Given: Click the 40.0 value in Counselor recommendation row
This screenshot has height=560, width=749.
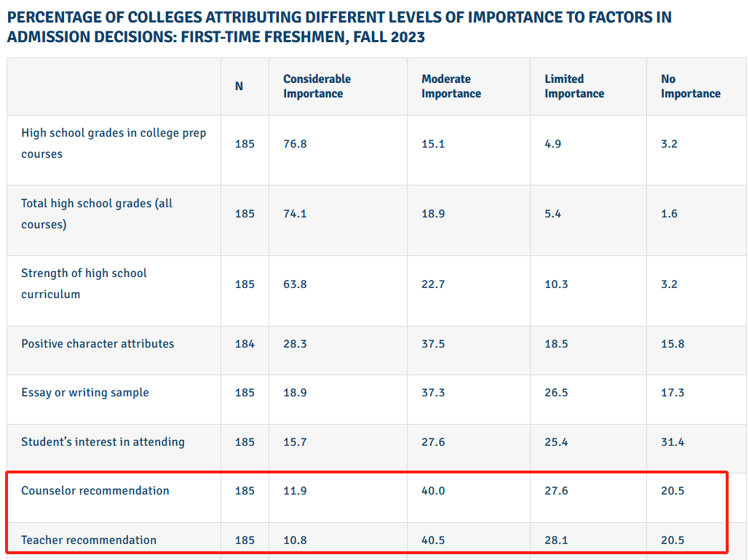Looking at the screenshot, I should [433, 491].
